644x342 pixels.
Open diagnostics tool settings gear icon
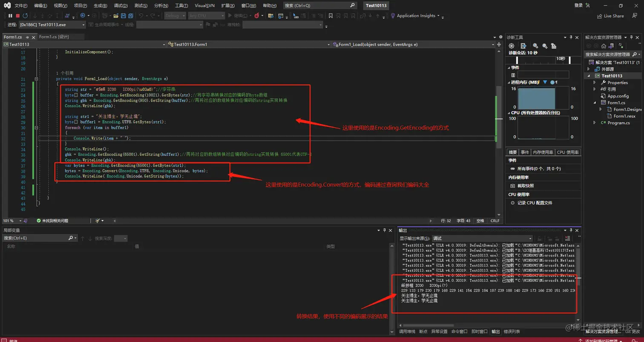click(x=512, y=46)
